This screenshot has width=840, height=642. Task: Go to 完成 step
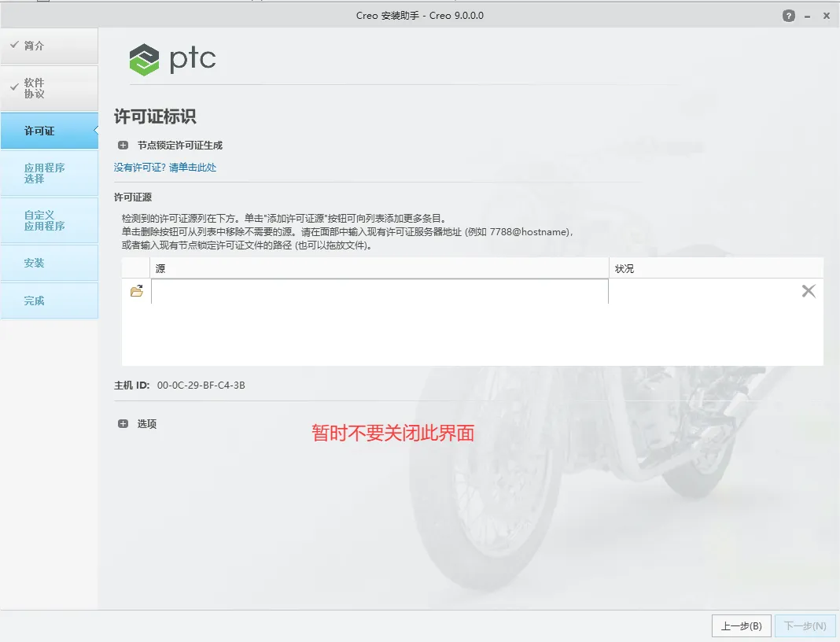(x=50, y=301)
